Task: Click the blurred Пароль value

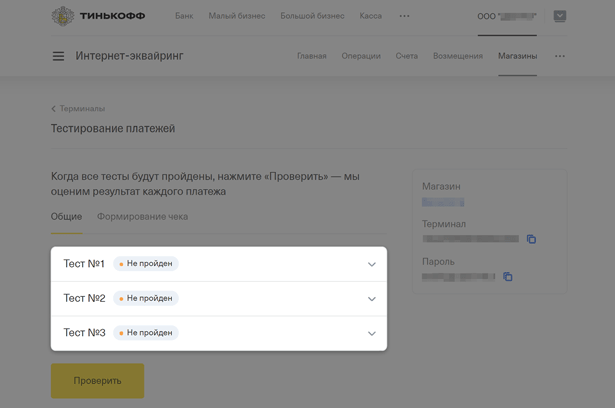Action: 459,277
